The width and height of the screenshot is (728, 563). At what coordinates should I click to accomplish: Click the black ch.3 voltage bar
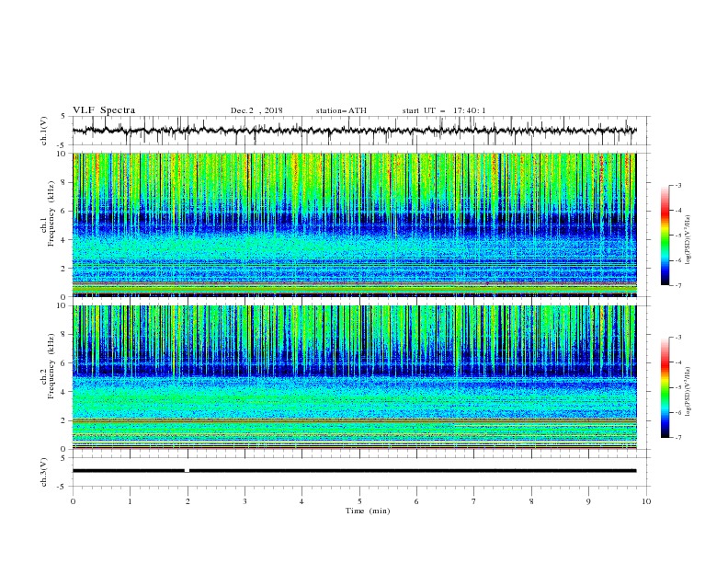click(x=354, y=471)
